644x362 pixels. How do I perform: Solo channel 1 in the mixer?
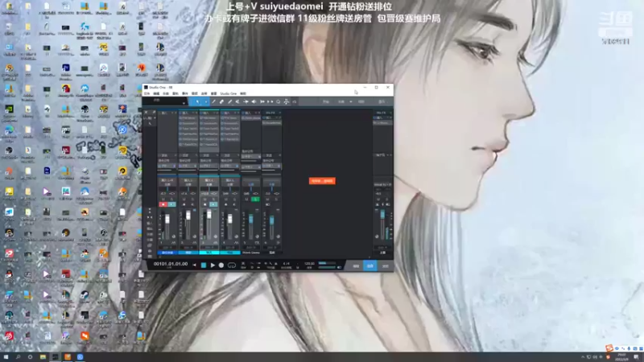171,199
